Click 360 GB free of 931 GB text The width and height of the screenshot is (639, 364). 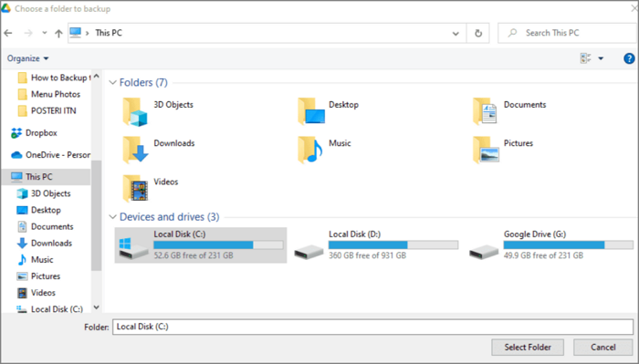[368, 255]
